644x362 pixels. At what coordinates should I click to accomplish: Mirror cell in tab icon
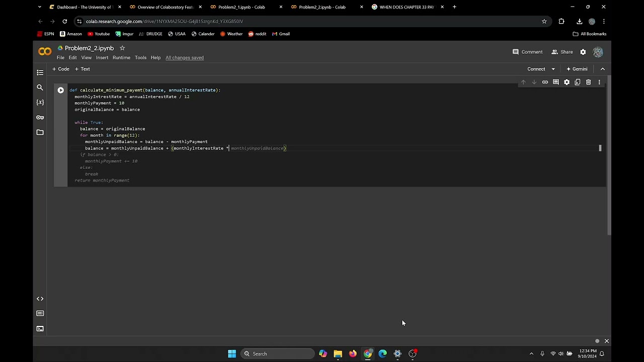click(578, 82)
